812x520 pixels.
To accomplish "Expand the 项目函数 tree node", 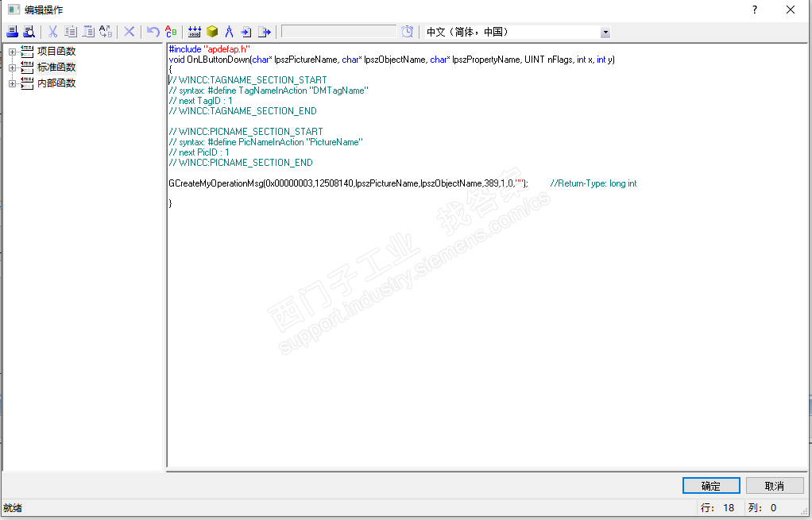I will pyautogui.click(x=13, y=52).
